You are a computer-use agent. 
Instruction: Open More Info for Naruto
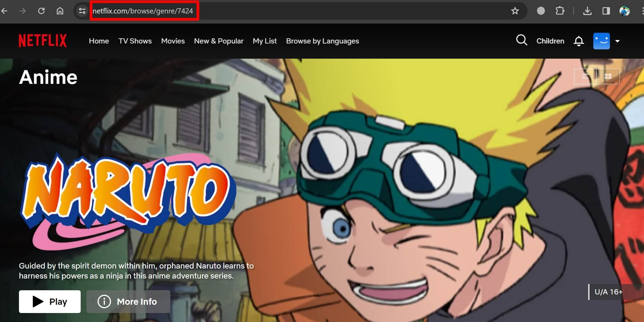pos(128,302)
